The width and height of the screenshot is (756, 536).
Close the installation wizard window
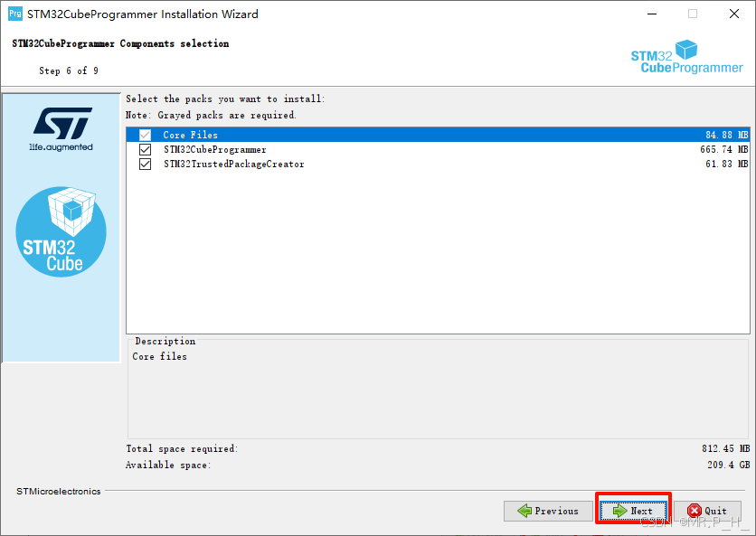[x=733, y=14]
